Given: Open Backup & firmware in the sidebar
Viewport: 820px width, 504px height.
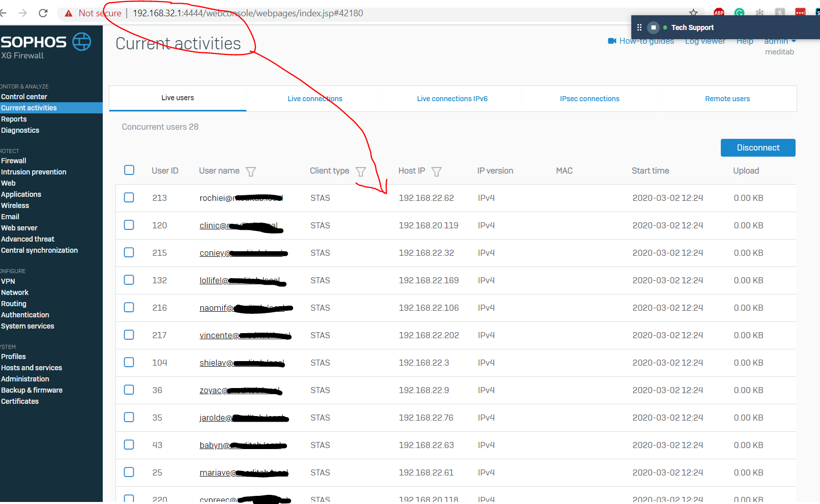Looking at the screenshot, I should [32, 390].
